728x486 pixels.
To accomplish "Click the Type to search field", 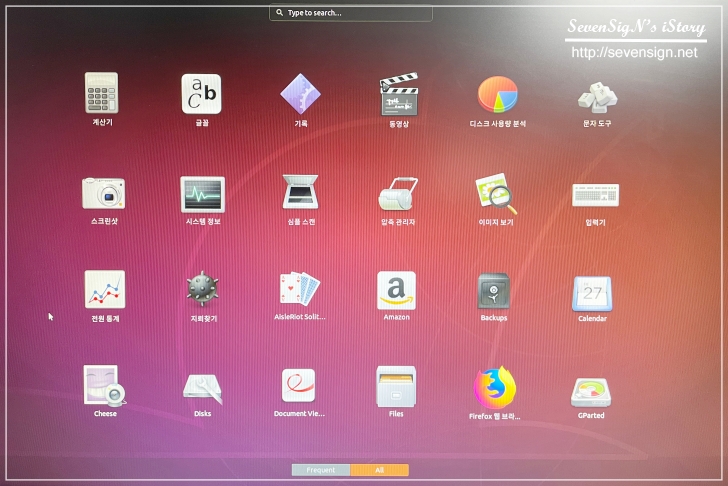I will [x=351, y=13].
